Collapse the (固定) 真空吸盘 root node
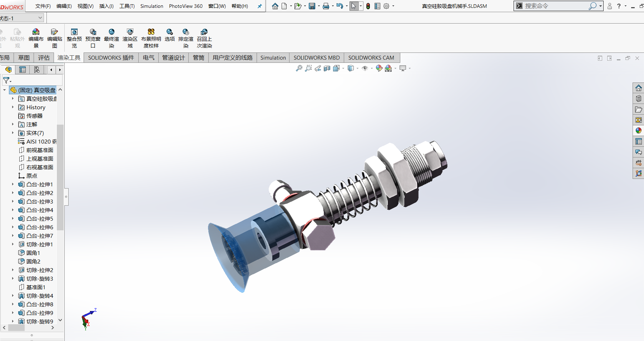The height and width of the screenshot is (341, 644). tap(4, 90)
